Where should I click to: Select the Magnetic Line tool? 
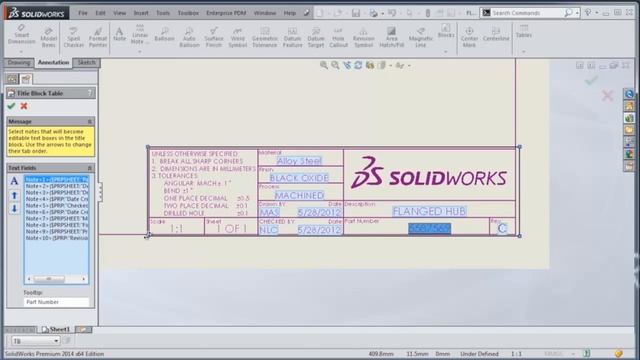[420, 38]
